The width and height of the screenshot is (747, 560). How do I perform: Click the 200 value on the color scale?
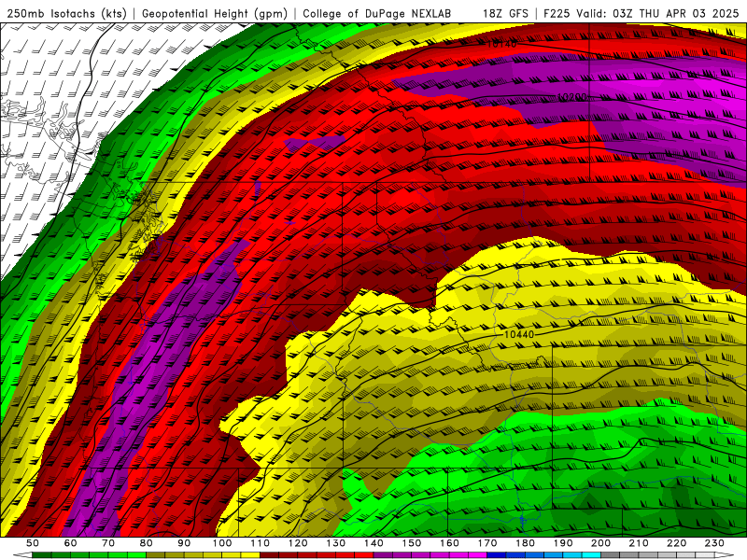click(600, 543)
